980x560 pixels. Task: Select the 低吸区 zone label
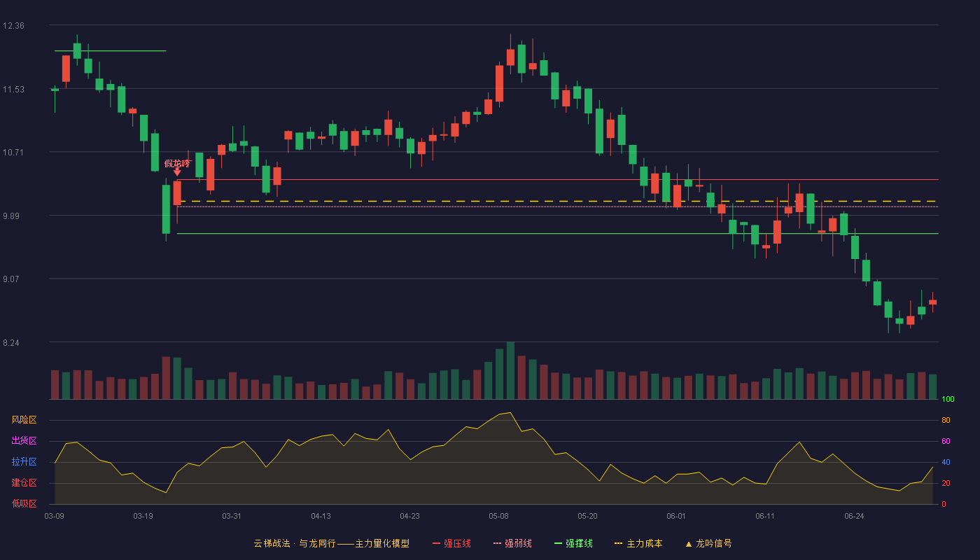pyautogui.click(x=24, y=503)
